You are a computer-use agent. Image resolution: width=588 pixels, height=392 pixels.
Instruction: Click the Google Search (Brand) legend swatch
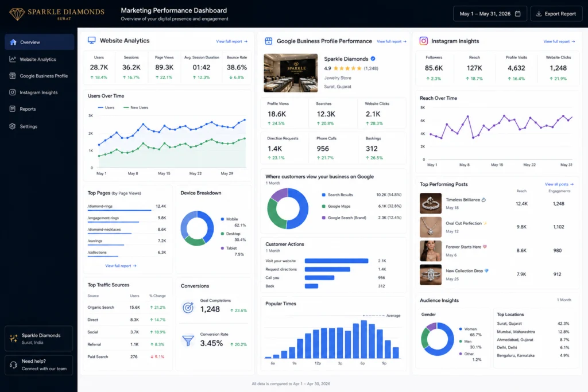tap(324, 218)
